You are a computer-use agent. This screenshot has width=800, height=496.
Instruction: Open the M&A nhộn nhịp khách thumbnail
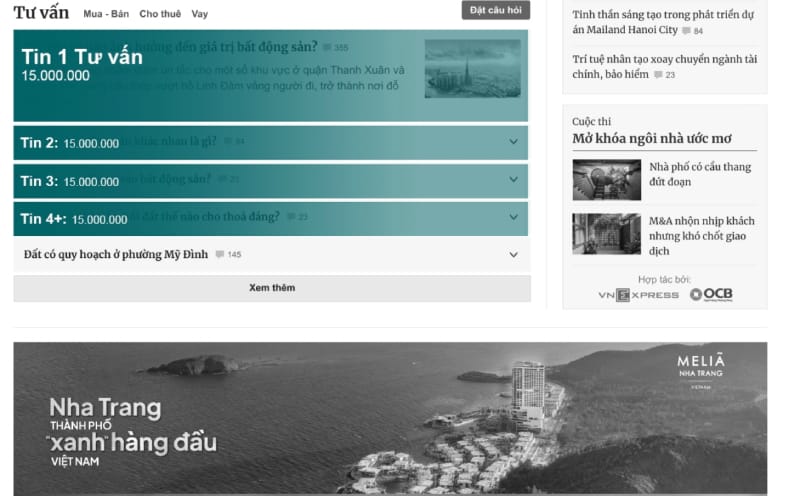click(607, 234)
